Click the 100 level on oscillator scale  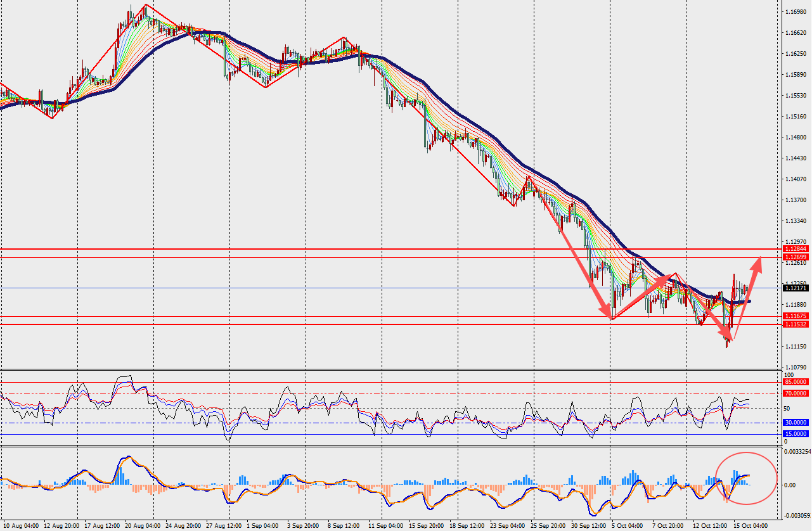789,375
